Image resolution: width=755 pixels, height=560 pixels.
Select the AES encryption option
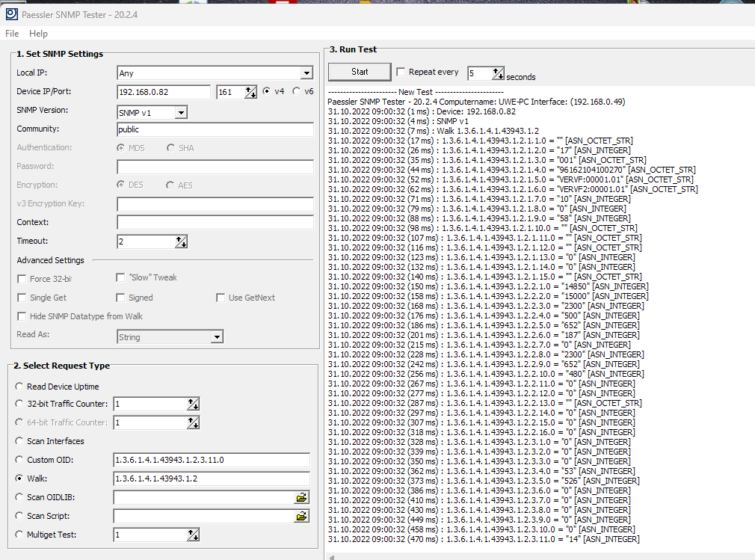pos(170,185)
